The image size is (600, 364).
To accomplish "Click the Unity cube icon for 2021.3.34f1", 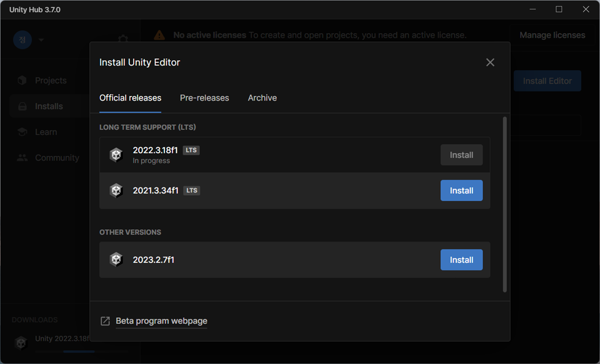I will click(116, 190).
